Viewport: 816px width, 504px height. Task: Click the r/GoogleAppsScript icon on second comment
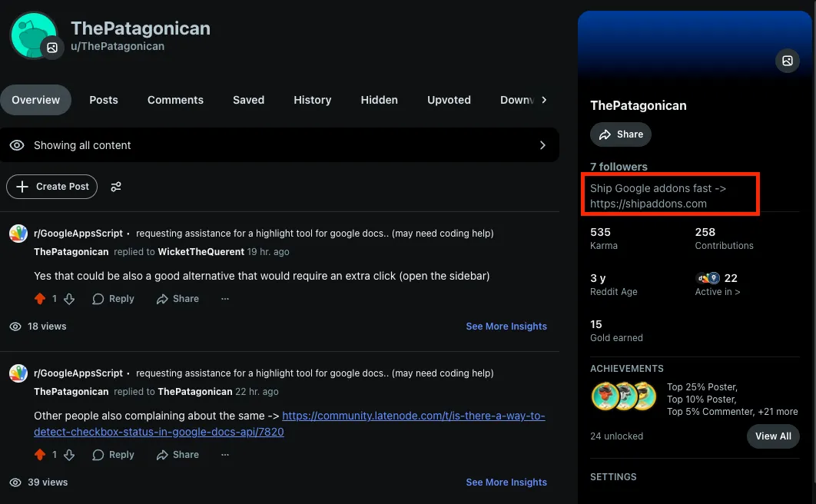coord(18,373)
